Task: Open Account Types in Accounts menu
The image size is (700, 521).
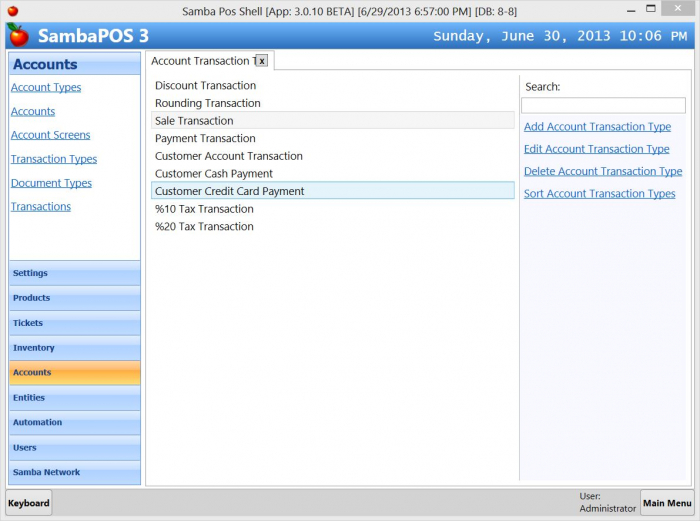Action: pos(46,88)
